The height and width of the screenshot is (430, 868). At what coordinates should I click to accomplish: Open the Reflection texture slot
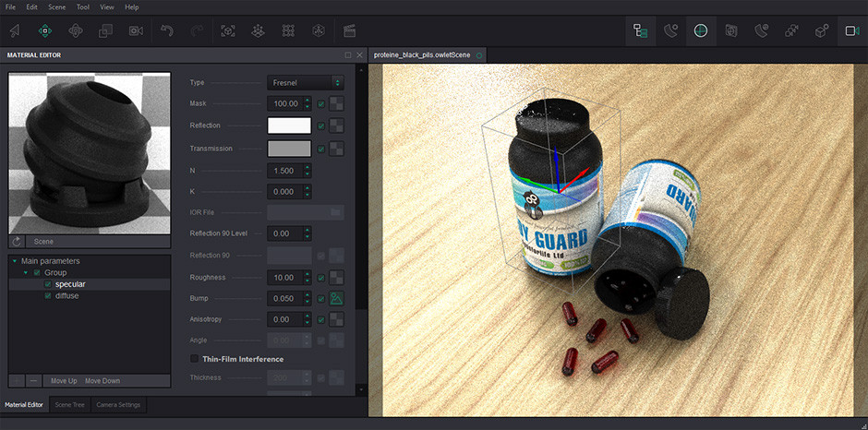[x=336, y=125]
